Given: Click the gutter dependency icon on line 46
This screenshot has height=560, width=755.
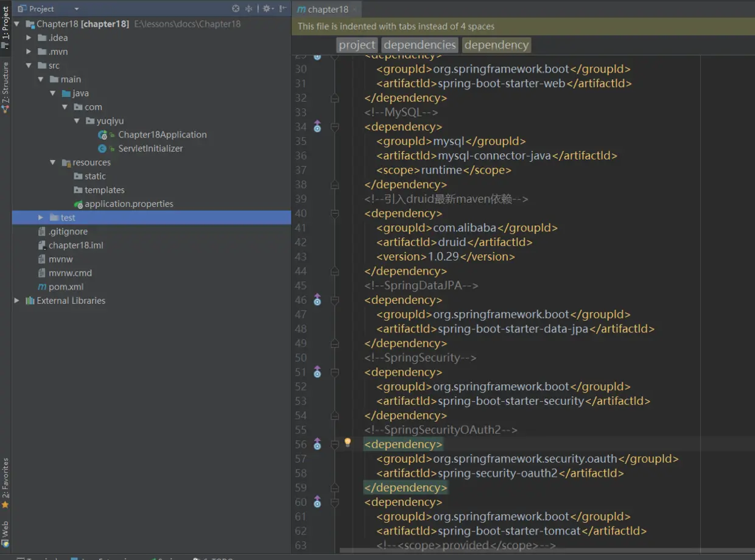Looking at the screenshot, I should 317,299.
